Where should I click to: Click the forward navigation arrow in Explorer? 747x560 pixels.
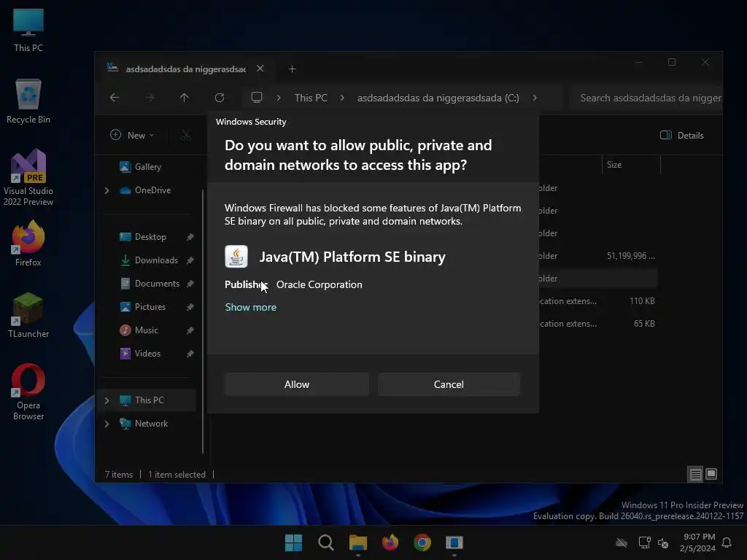[x=150, y=98]
